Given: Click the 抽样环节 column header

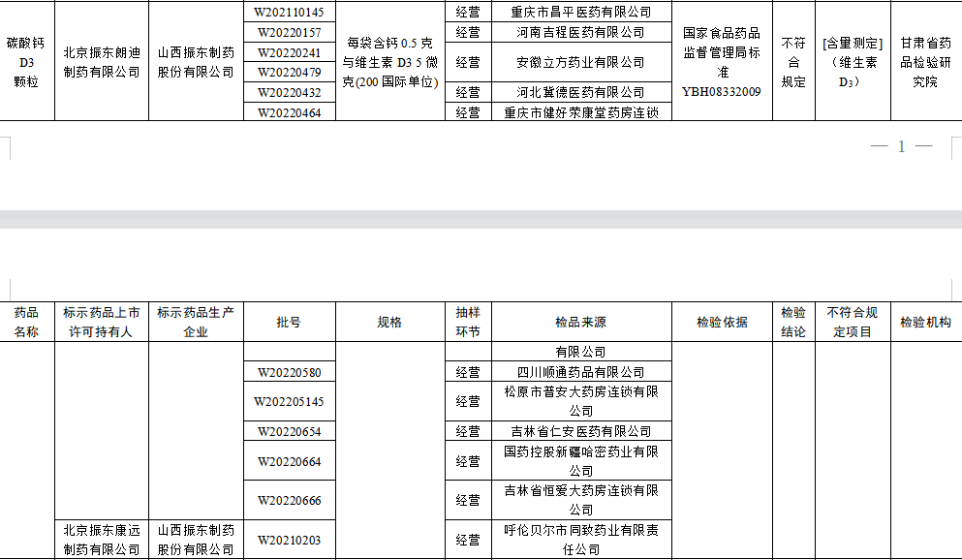Looking at the screenshot, I should pos(468,322).
